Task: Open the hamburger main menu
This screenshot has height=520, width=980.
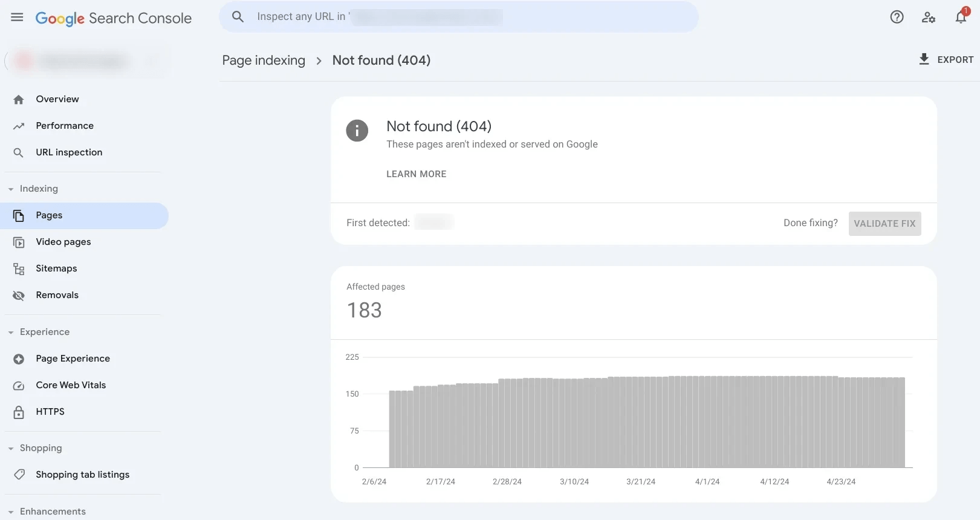Action: pyautogui.click(x=17, y=18)
